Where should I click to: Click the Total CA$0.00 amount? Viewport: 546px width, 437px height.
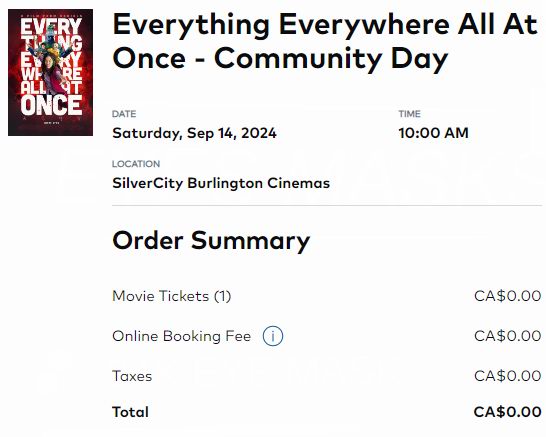pos(507,412)
